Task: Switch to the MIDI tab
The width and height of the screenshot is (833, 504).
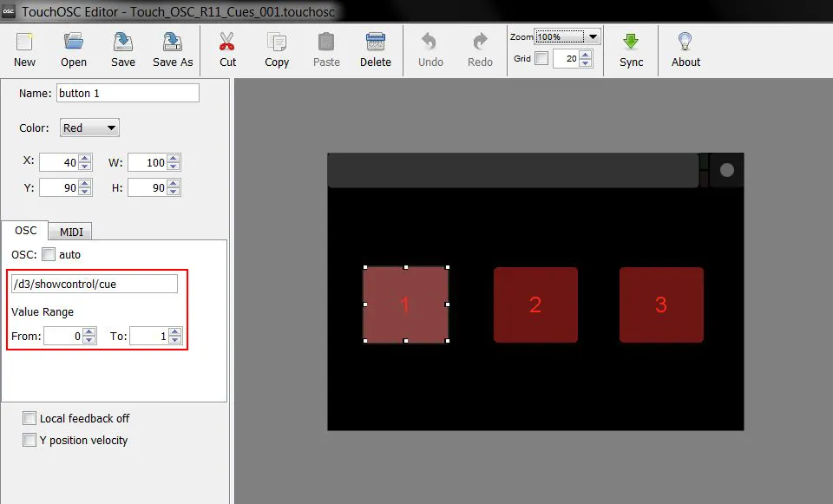Action: point(71,232)
